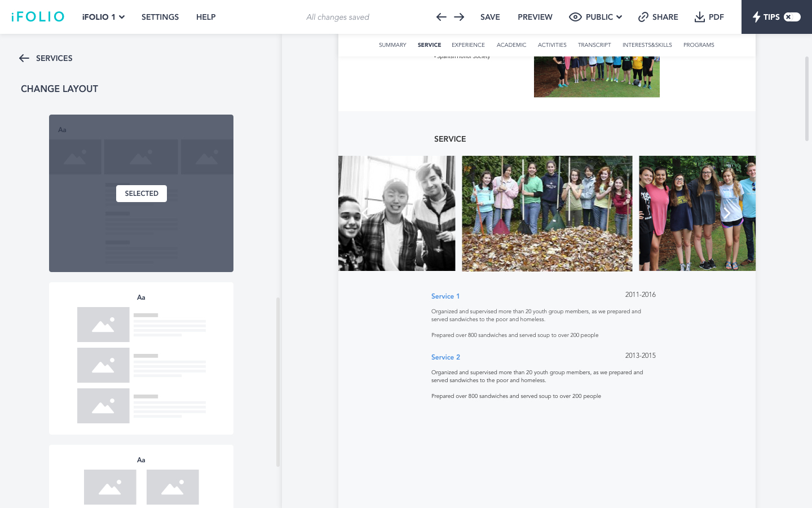Image resolution: width=812 pixels, height=508 pixels.
Task: Click the Preview button
Action: coord(535,17)
